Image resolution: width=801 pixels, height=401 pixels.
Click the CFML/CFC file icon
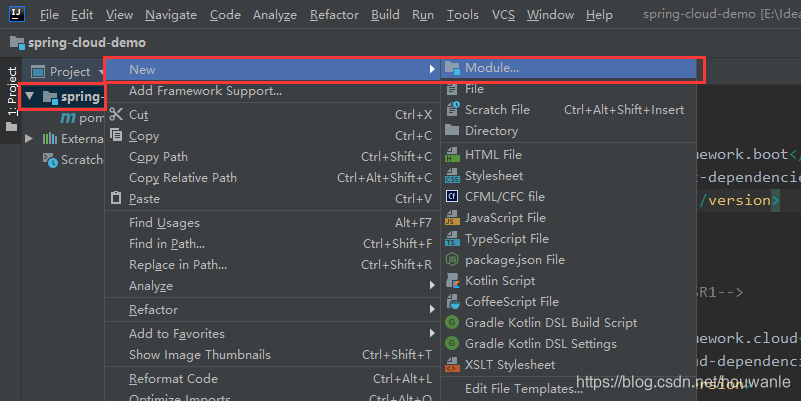click(452, 196)
